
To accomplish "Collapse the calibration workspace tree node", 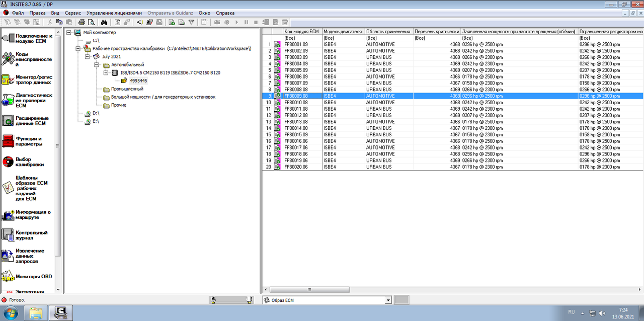I will pyautogui.click(x=78, y=49).
